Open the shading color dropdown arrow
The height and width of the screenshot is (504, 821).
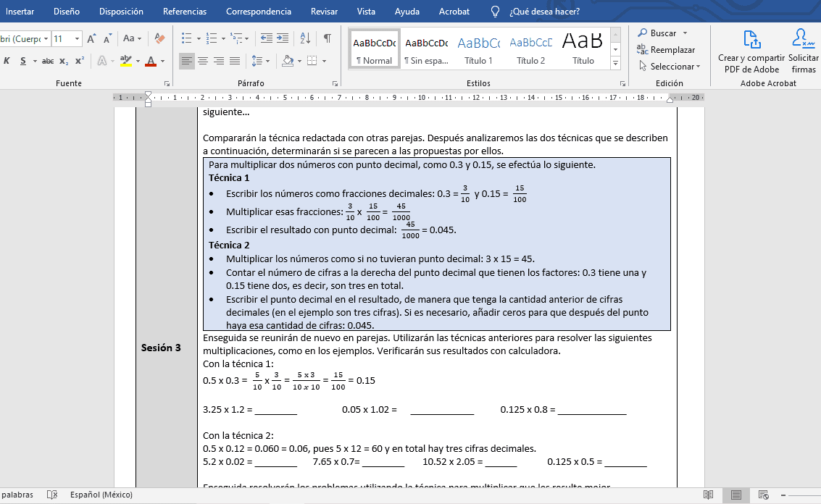pos(299,62)
